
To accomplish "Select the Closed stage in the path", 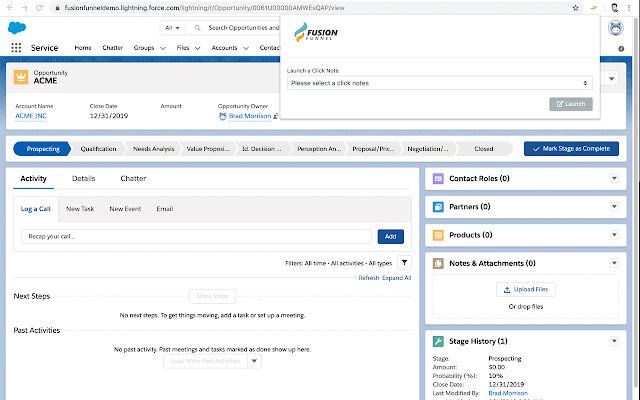I will [484, 149].
